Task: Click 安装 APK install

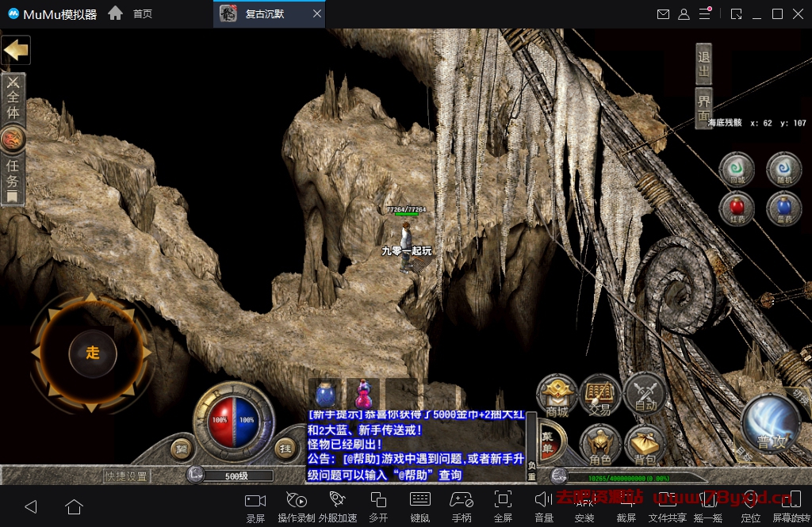Action: tap(584, 507)
